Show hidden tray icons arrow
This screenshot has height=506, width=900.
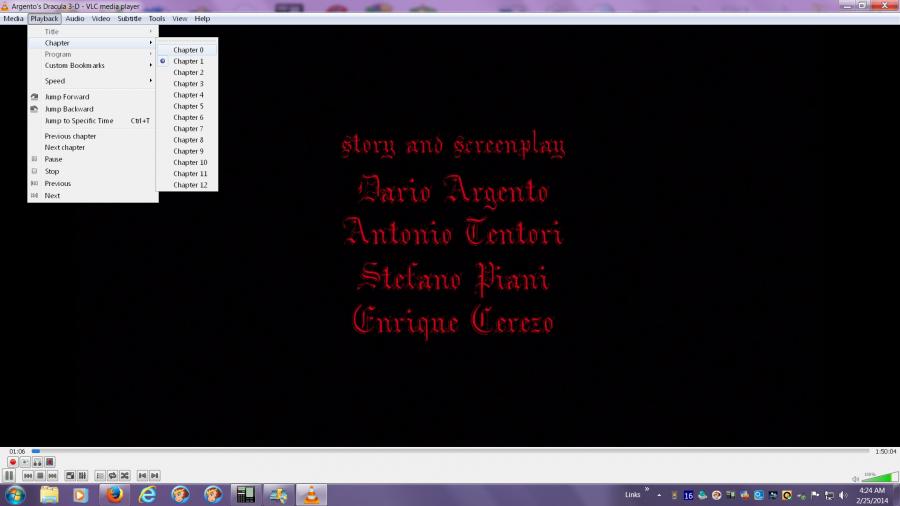[x=659, y=495]
